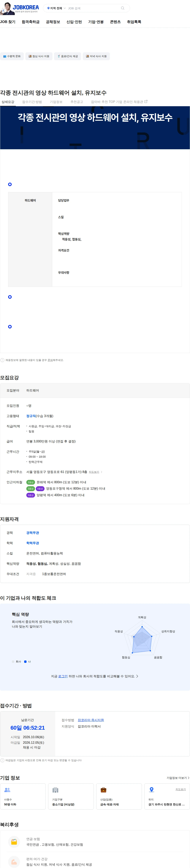Open 지도보기 in the 위치 card
The height and width of the screenshot is (868, 190).
[x=180, y=789]
